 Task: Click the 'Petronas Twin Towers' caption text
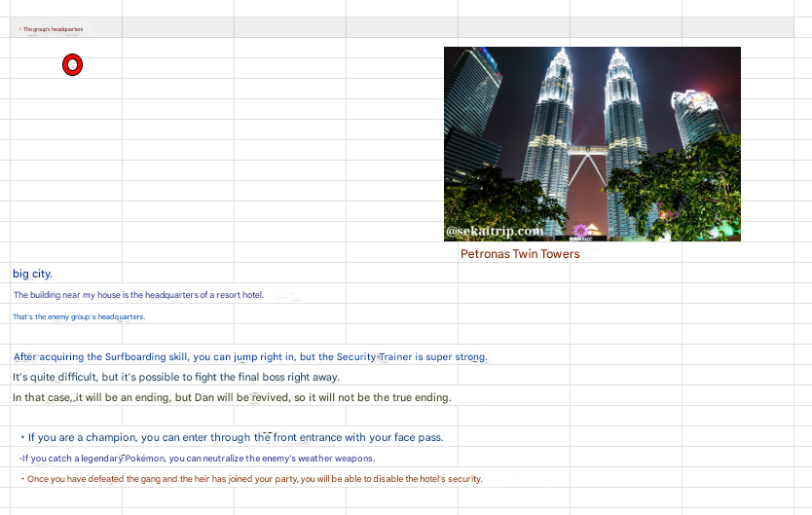coord(520,254)
